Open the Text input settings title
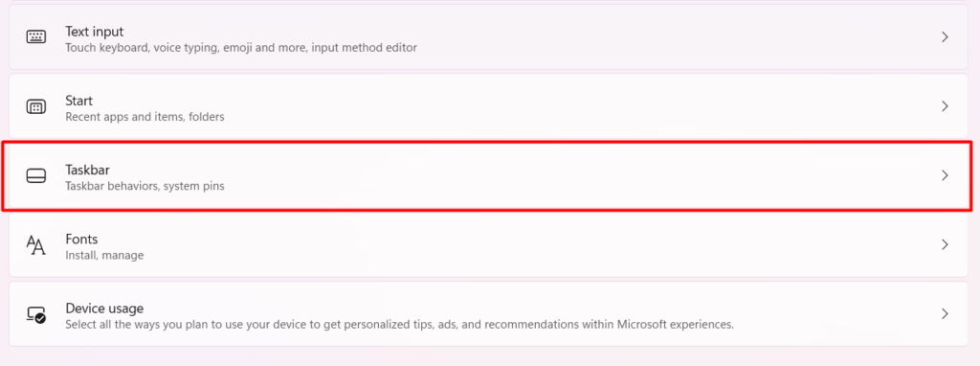 tap(95, 32)
